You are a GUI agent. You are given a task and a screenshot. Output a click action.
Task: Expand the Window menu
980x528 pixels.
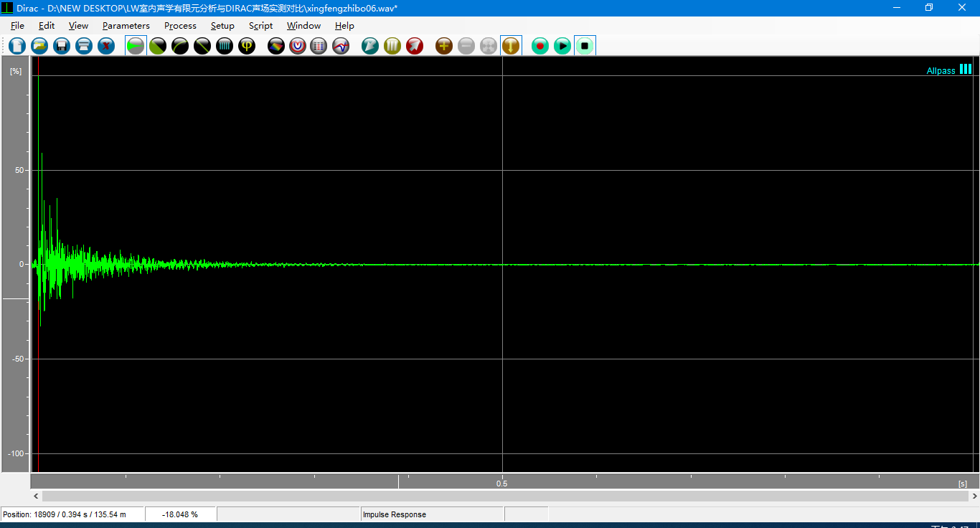(303, 26)
